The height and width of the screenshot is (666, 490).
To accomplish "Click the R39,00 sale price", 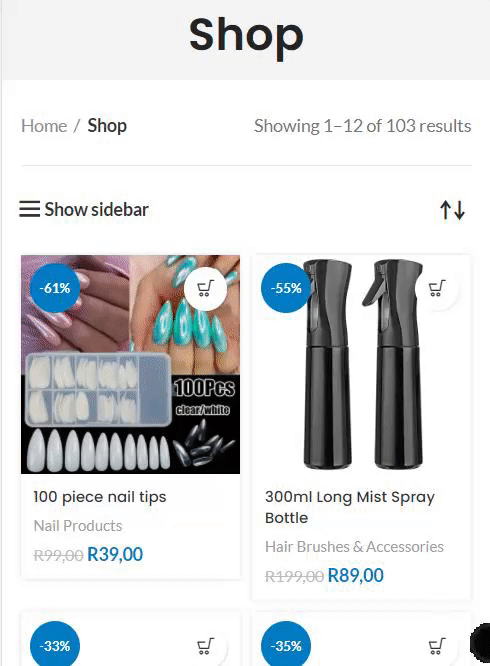I will [x=115, y=554].
